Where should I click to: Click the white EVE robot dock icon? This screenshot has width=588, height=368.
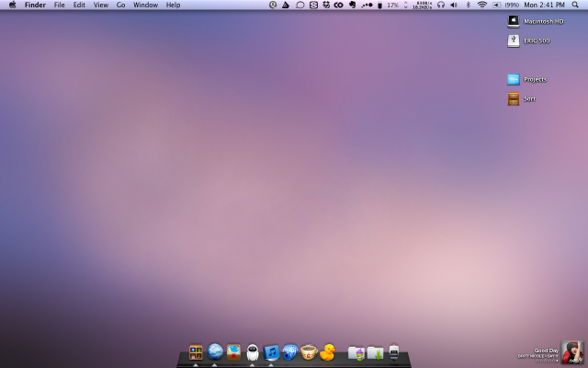click(253, 353)
